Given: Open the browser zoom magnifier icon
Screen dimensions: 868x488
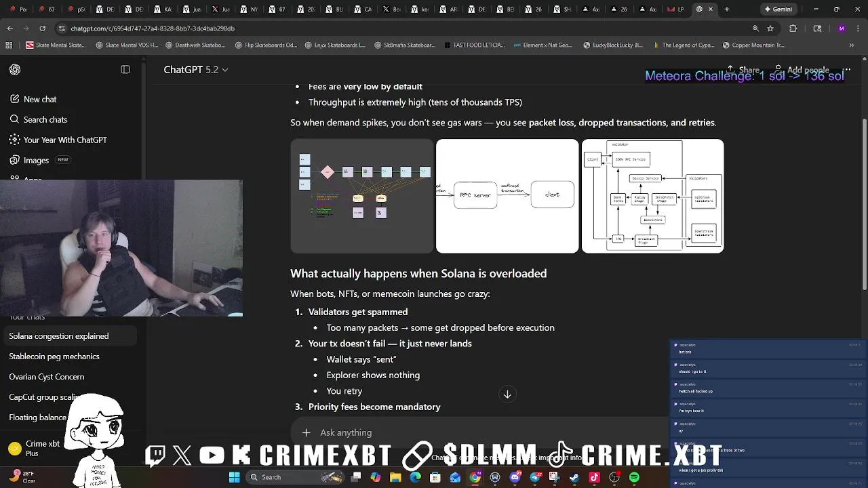Looking at the screenshot, I should 755,28.
